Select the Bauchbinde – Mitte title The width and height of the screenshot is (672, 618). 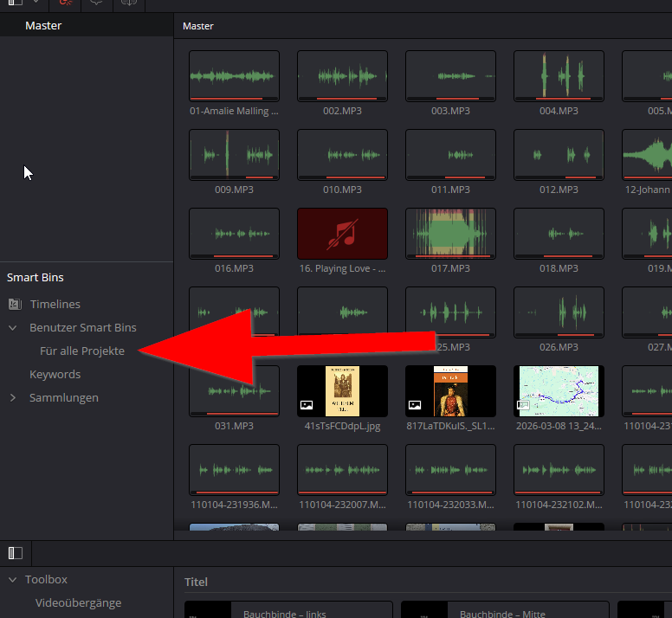tap(504, 611)
